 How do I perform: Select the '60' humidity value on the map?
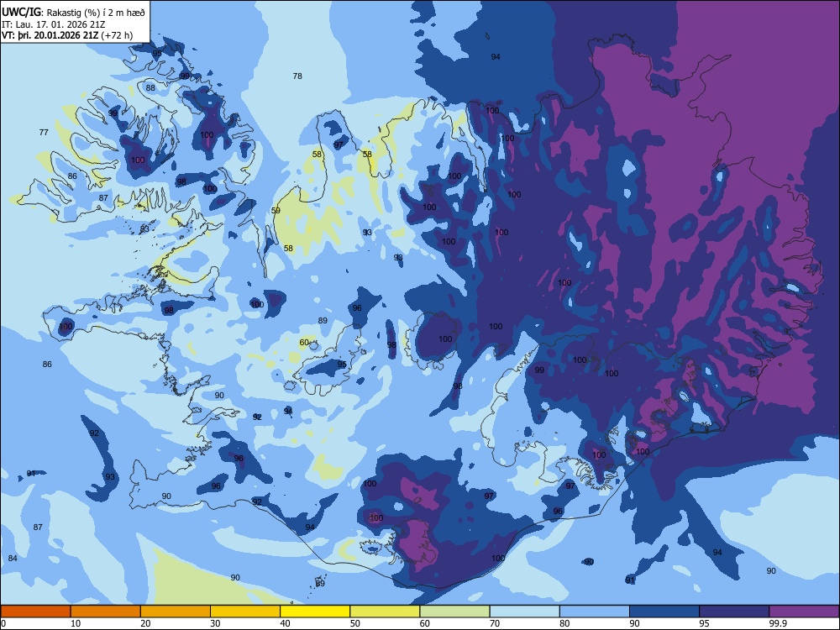pos(304,343)
